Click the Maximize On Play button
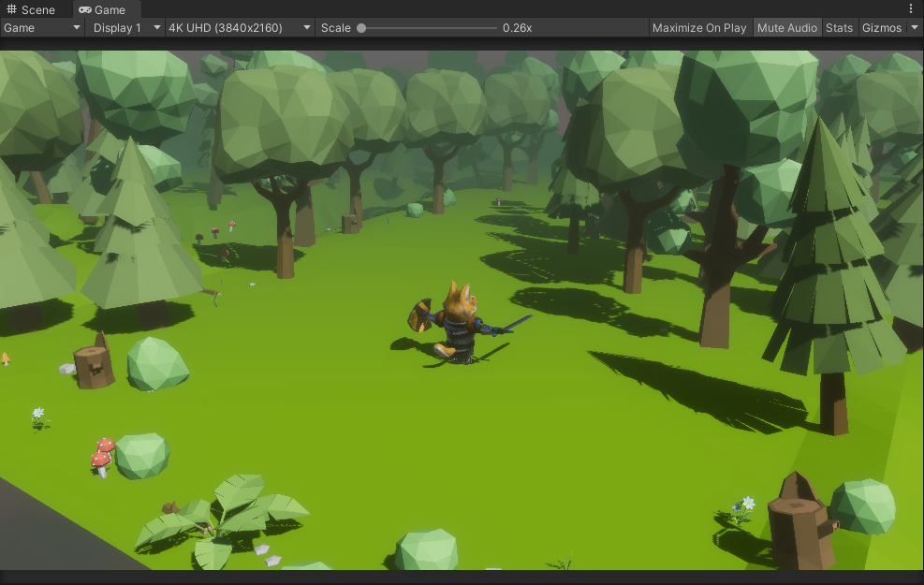This screenshot has height=585, width=924. [698, 27]
